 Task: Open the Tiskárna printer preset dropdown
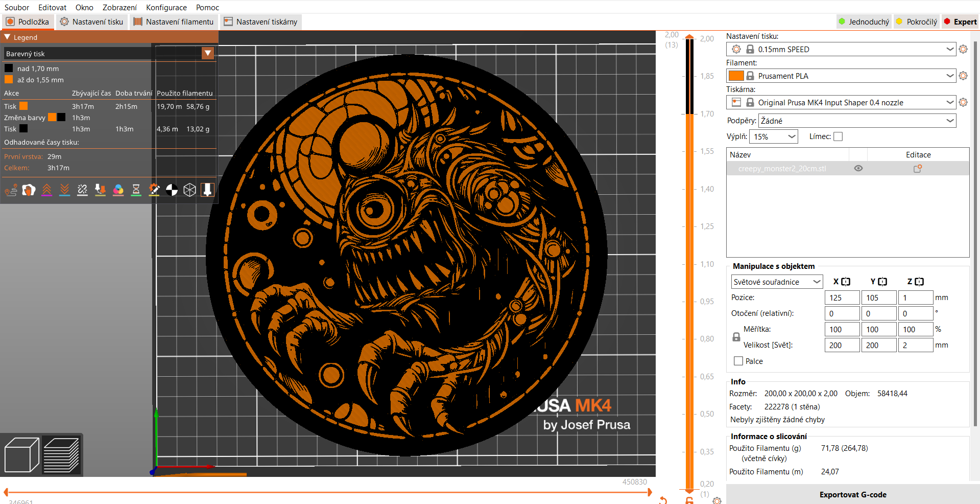tap(841, 102)
